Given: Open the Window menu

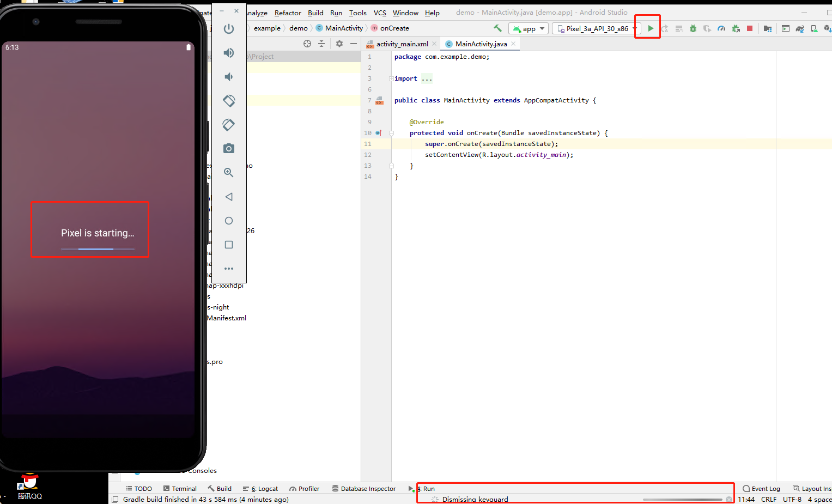Looking at the screenshot, I should tap(405, 13).
